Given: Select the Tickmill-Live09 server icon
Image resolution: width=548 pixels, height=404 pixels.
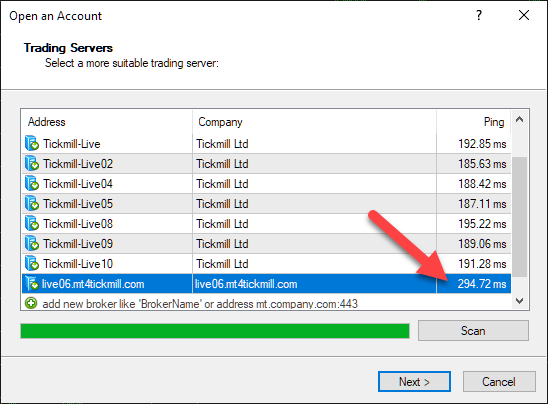Looking at the screenshot, I should point(32,243).
